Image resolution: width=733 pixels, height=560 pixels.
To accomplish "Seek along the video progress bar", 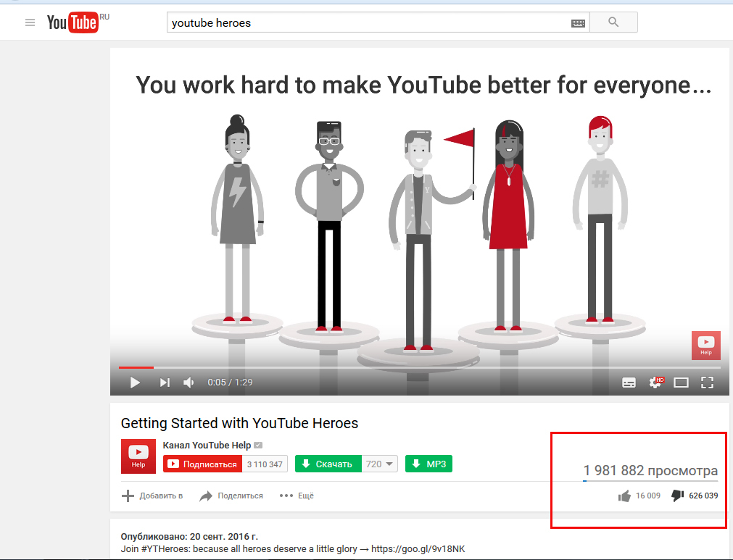I will click(x=419, y=367).
